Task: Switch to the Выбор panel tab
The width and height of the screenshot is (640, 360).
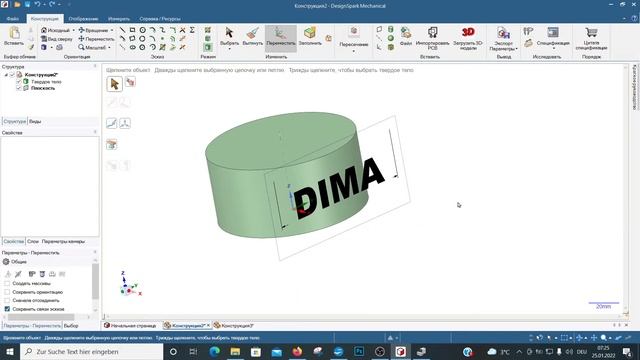Action: click(71, 326)
